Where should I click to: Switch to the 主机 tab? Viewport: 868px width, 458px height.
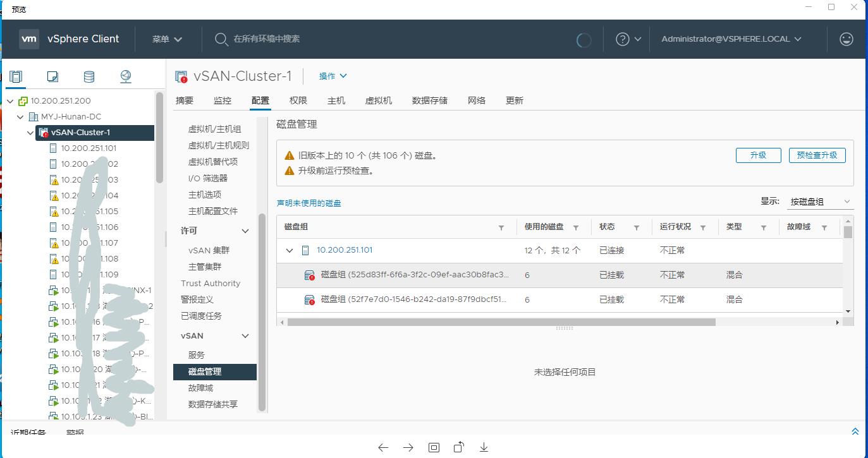click(336, 100)
